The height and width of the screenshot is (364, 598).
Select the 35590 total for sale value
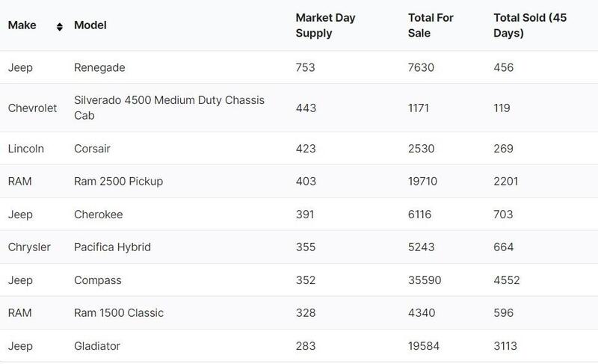(x=425, y=280)
